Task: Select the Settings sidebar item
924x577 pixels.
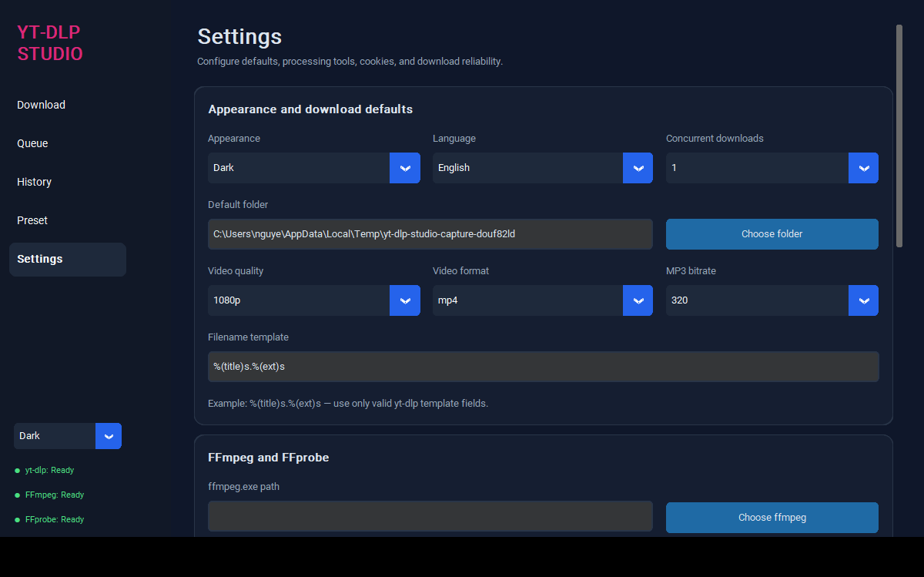Action: click(68, 259)
